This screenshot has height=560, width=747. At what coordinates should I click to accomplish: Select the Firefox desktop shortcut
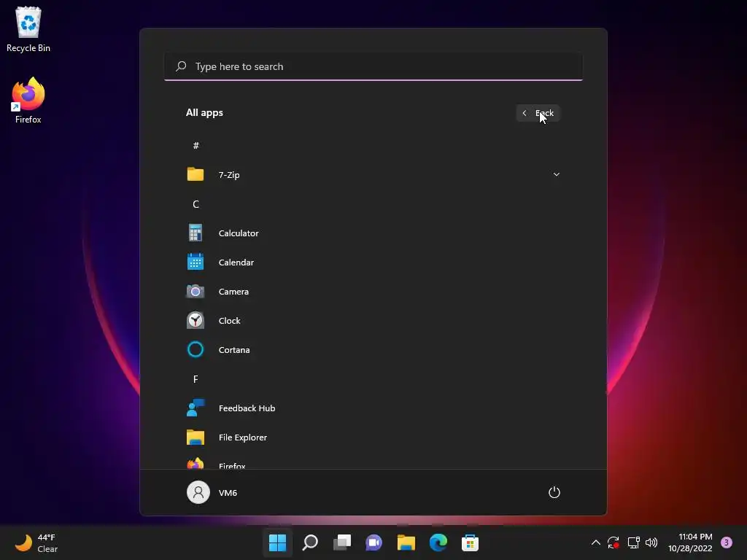click(x=28, y=101)
